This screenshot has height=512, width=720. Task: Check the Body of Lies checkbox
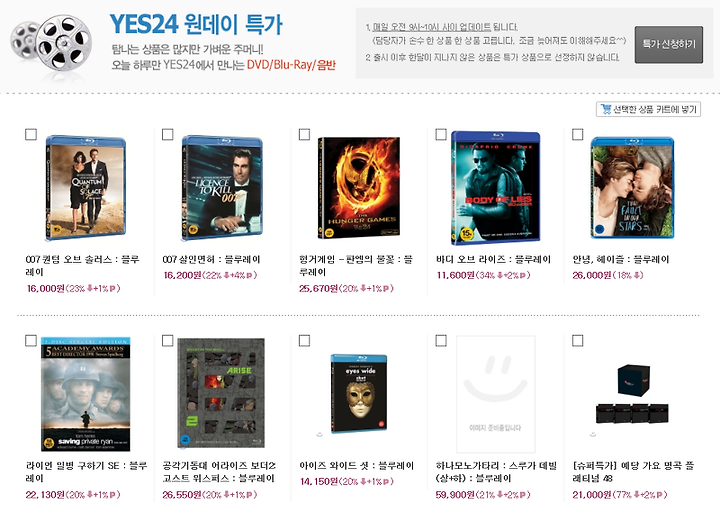[441, 135]
